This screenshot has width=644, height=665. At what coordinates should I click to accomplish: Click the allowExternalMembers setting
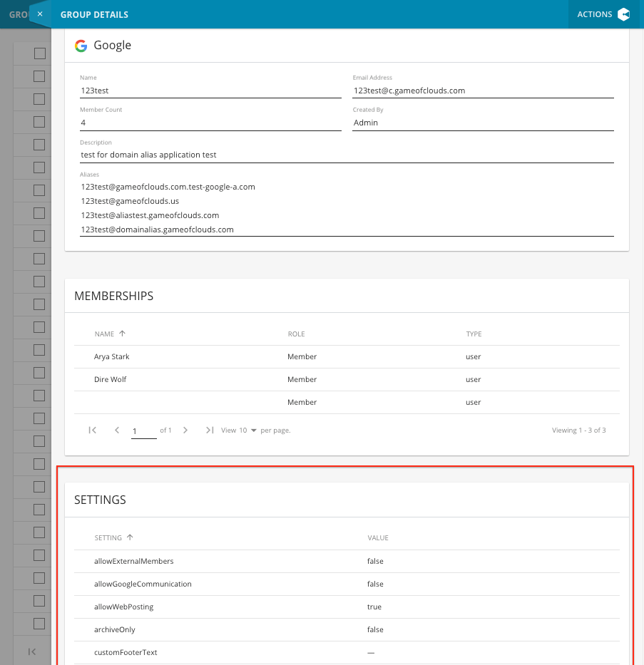[133, 561]
